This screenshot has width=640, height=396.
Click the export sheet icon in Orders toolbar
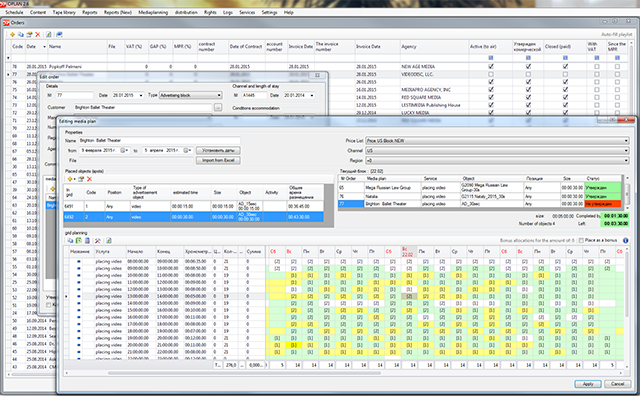[49, 35]
